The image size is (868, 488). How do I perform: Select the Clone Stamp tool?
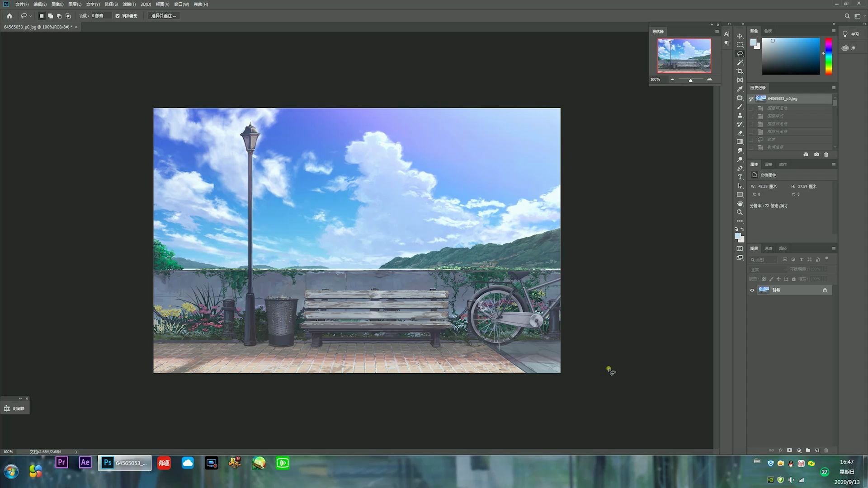click(740, 115)
